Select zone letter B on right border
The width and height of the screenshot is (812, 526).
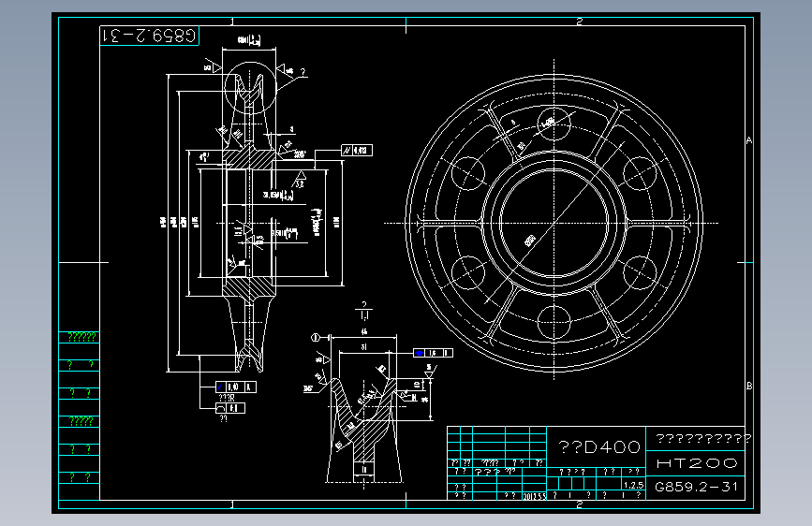pyautogui.click(x=749, y=386)
